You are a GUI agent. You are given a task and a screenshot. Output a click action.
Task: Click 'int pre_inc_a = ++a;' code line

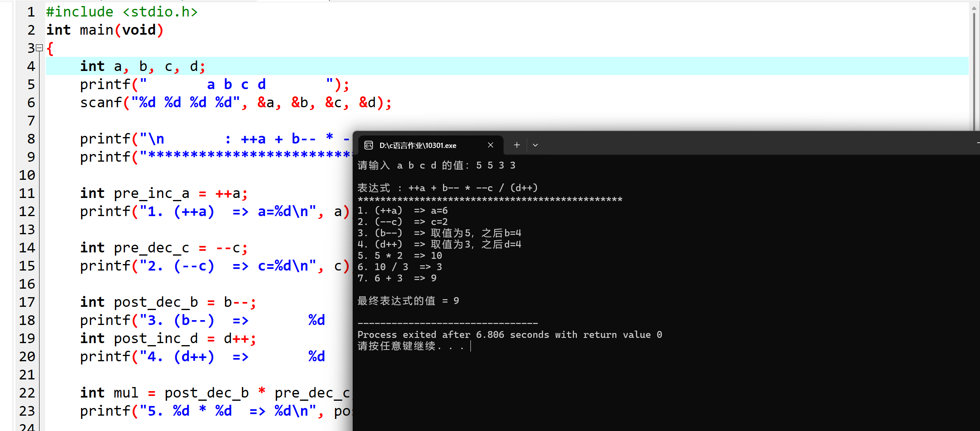164,193
